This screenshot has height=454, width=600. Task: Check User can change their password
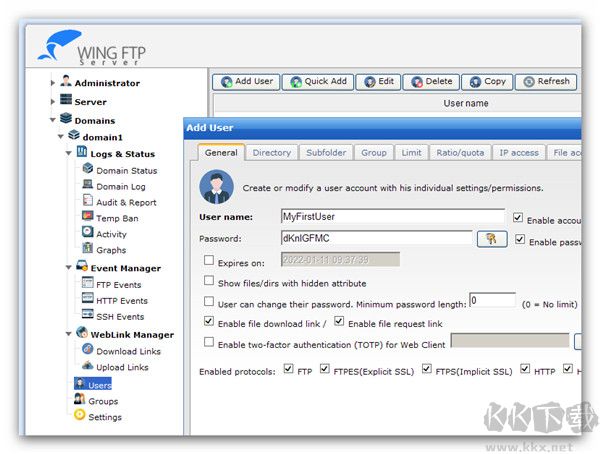pyautogui.click(x=209, y=301)
